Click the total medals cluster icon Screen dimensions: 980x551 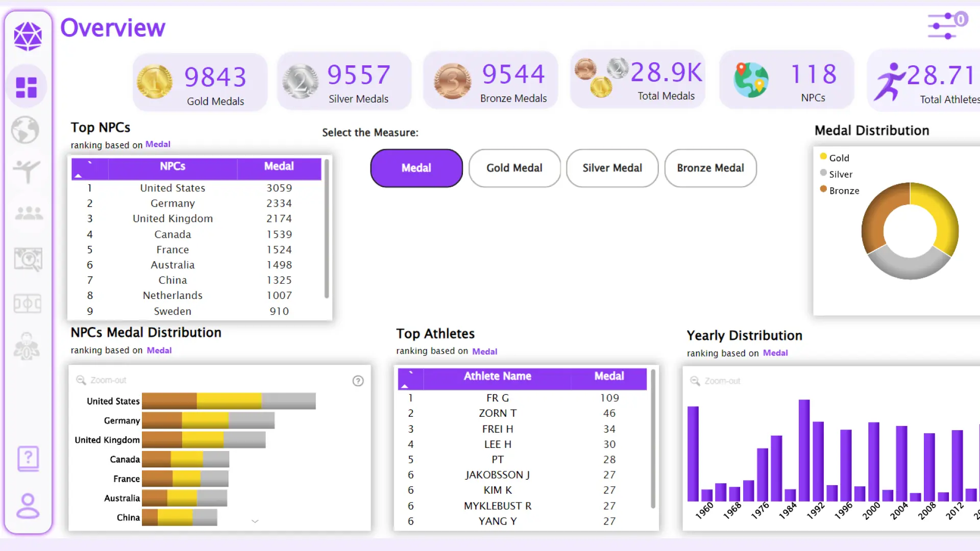[601, 77]
